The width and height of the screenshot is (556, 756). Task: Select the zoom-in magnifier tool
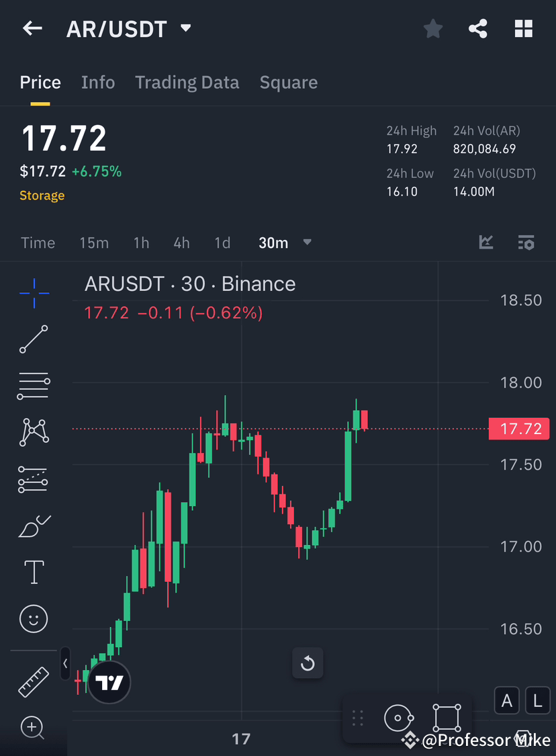pyautogui.click(x=34, y=728)
